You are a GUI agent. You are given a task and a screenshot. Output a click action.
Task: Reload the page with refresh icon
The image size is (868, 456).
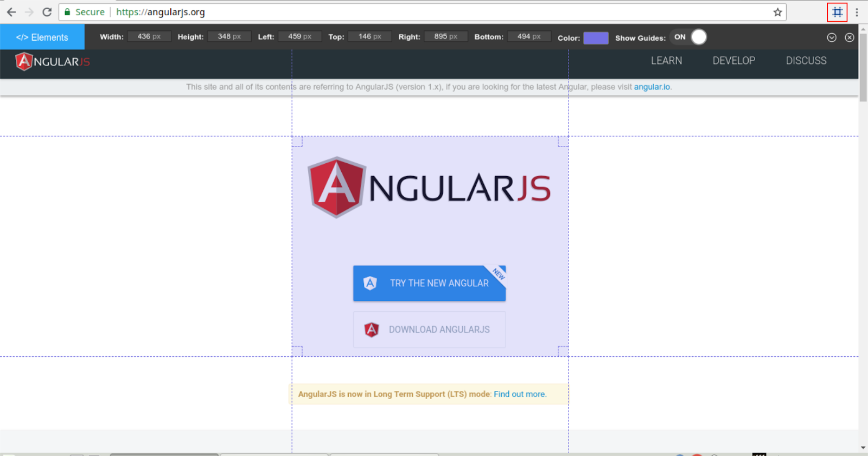[x=47, y=12]
